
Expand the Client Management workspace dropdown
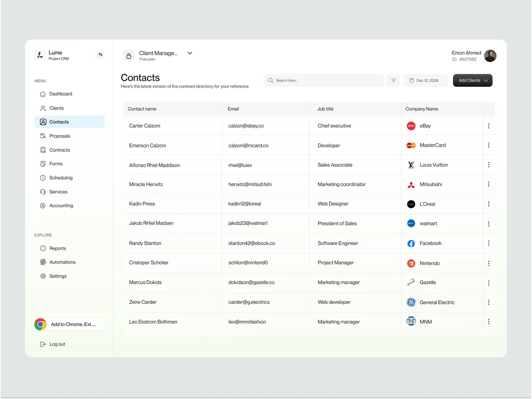pos(190,54)
